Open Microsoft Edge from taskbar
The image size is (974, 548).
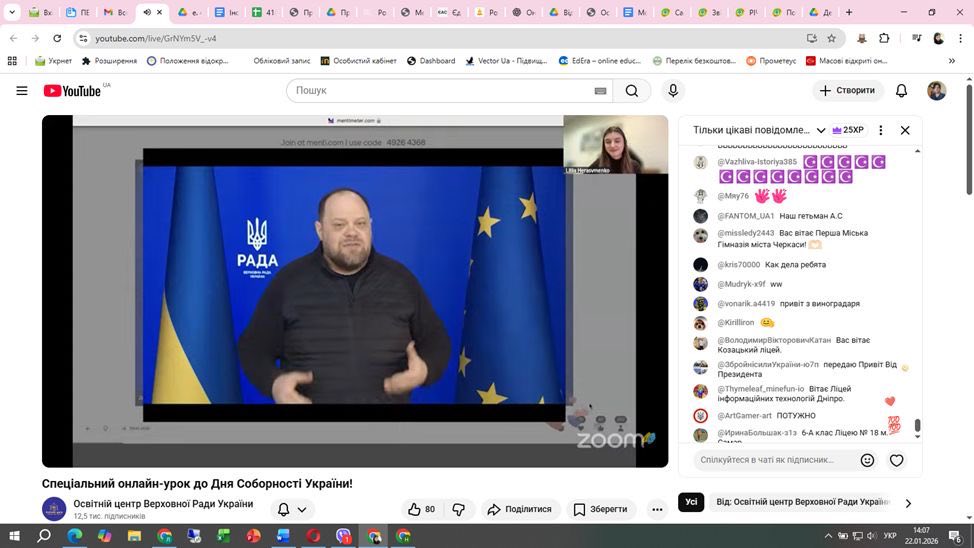pyautogui.click(x=75, y=536)
